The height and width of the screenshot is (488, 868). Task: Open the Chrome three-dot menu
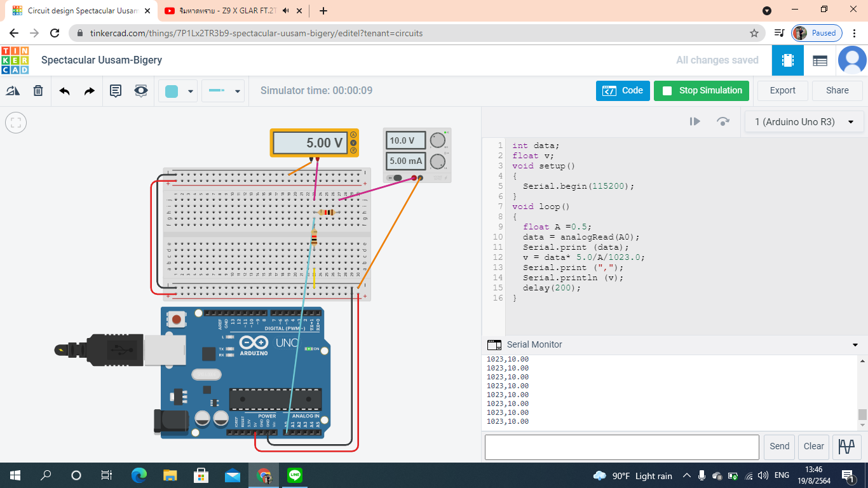point(855,33)
